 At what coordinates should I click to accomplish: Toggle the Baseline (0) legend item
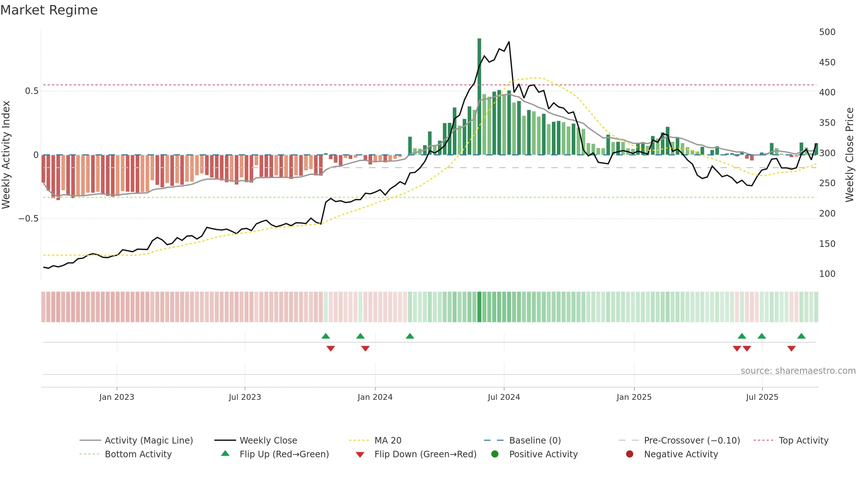coord(523,440)
